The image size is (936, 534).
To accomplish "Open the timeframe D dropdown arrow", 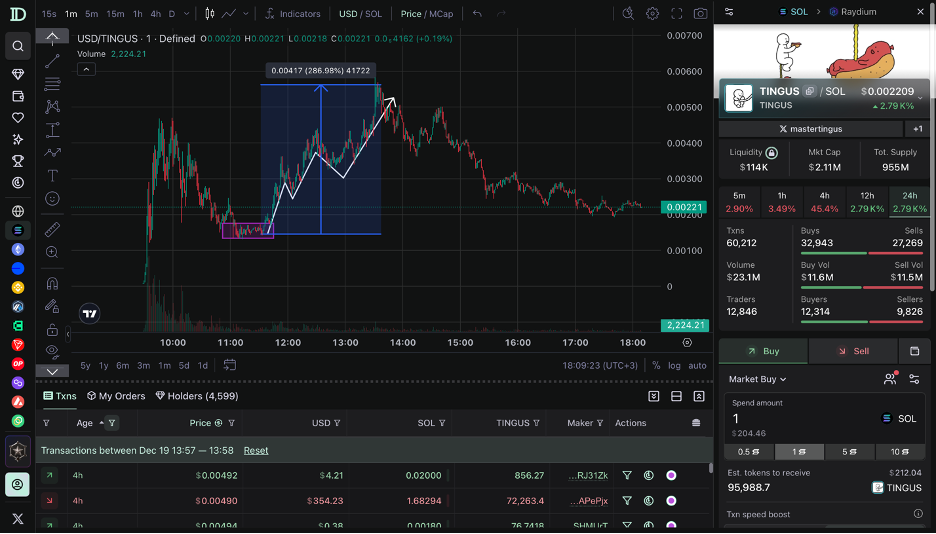I will [x=186, y=14].
